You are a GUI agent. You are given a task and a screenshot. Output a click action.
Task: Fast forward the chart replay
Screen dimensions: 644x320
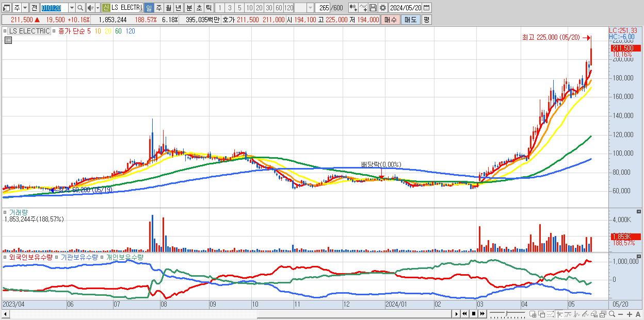[482, 314]
